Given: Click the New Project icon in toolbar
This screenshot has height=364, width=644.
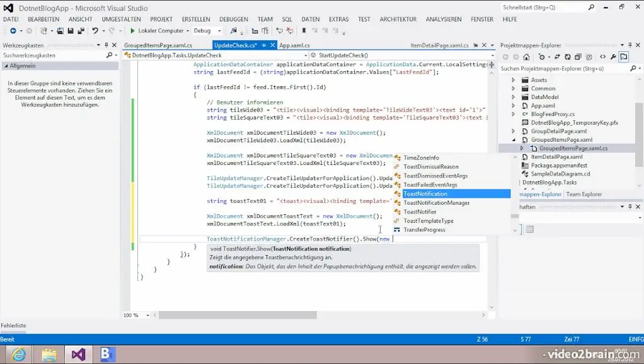Looking at the screenshot, I should pyautogui.click(x=43, y=31).
